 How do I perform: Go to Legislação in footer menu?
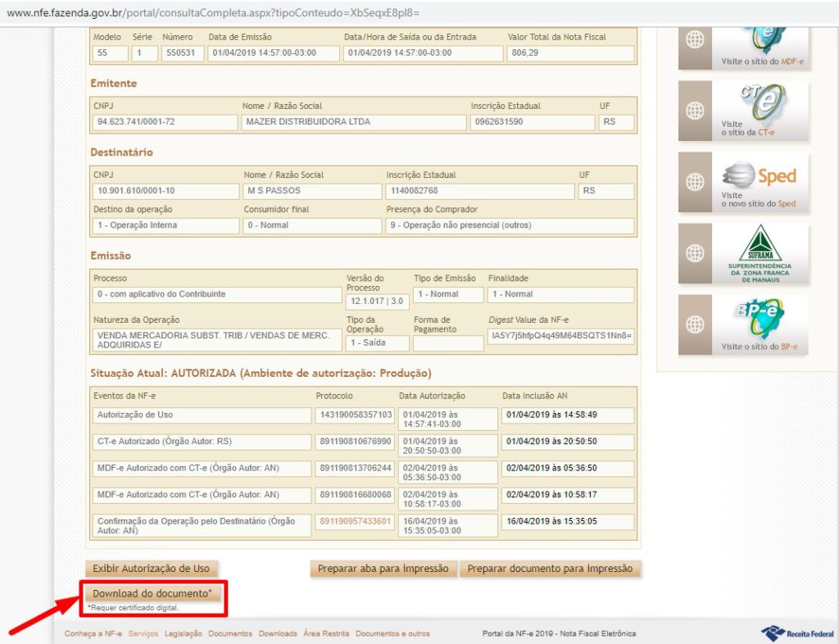[x=184, y=633]
